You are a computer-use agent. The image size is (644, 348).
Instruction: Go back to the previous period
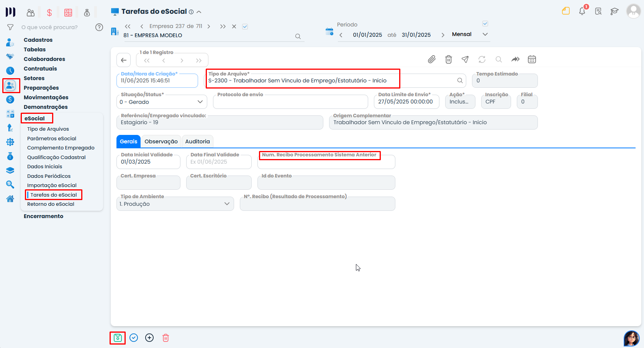341,35
